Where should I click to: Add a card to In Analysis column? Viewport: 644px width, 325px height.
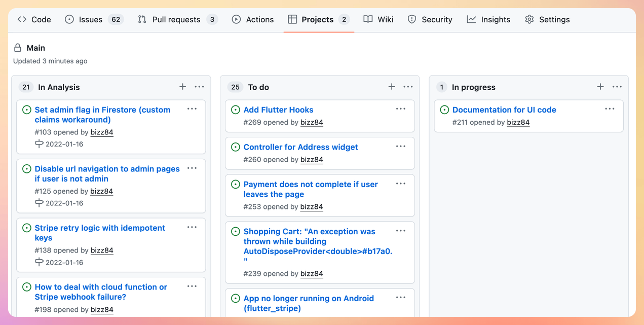pyautogui.click(x=182, y=87)
